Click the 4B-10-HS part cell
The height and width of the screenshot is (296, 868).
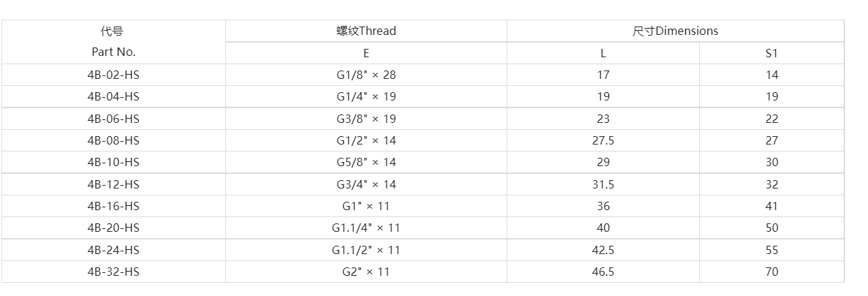coord(114,162)
